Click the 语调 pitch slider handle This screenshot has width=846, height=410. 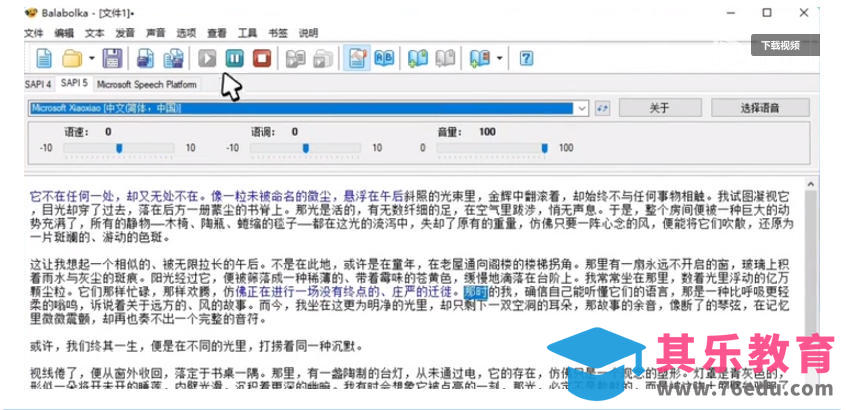[x=306, y=148]
